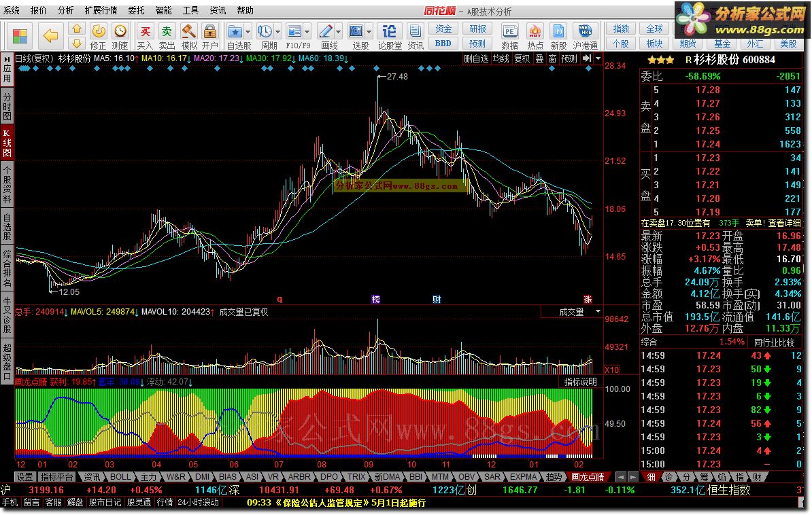Switch to 分时图 in left sidebar

point(7,105)
